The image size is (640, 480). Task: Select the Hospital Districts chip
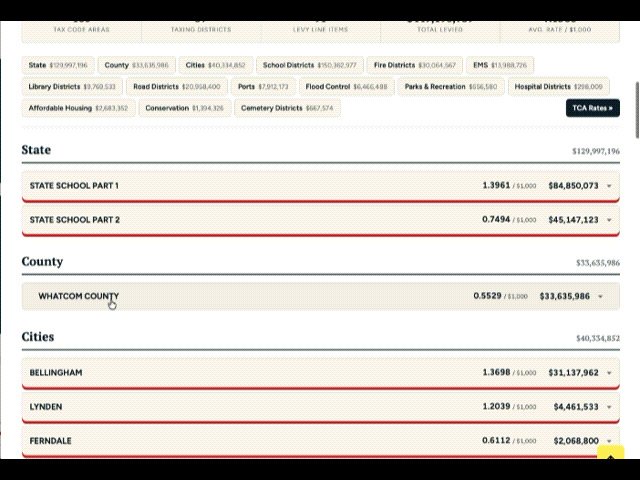[x=558, y=87]
